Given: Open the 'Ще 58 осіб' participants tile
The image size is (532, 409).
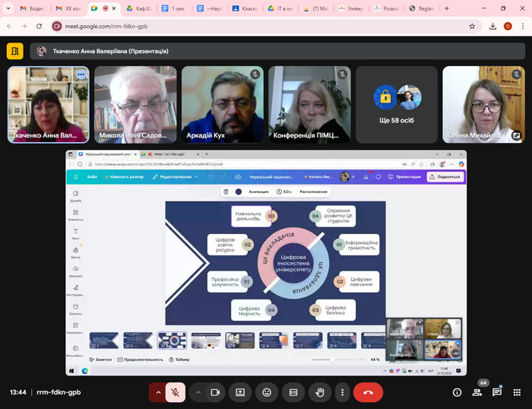Looking at the screenshot, I should (397, 104).
